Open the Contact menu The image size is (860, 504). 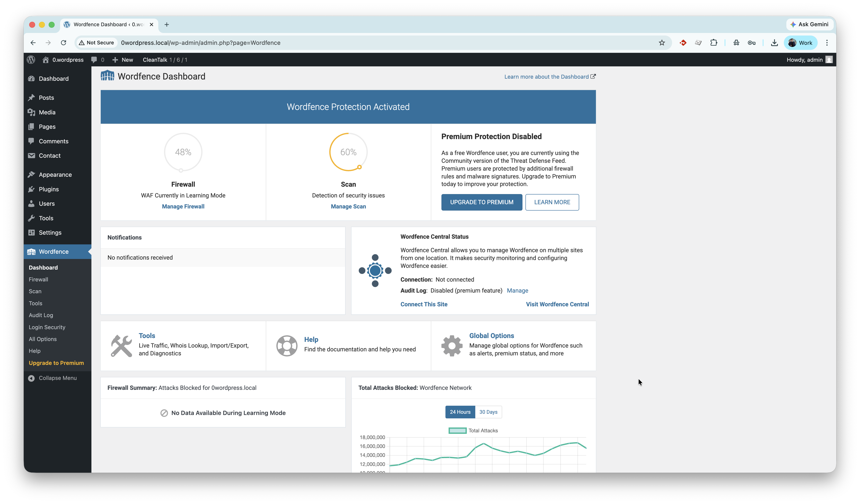point(50,156)
